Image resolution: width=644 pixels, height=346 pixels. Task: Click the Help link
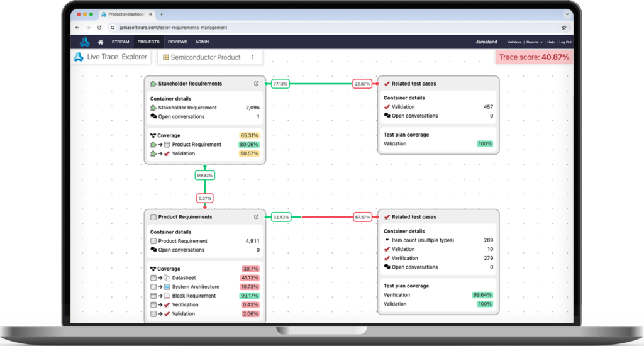551,42
